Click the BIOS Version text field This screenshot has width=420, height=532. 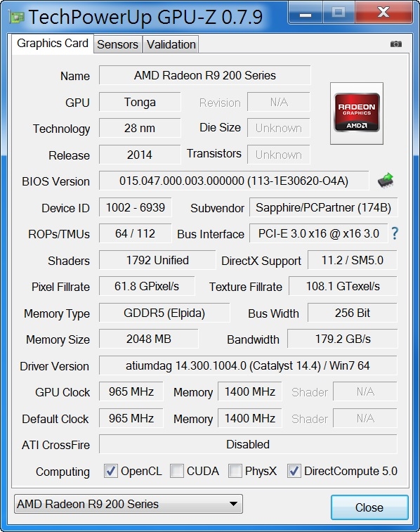click(x=234, y=181)
